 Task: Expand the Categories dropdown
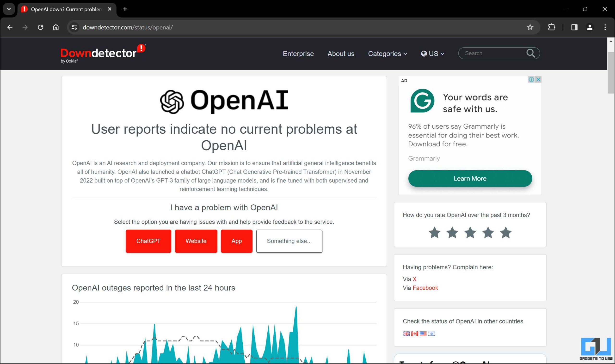388,54
